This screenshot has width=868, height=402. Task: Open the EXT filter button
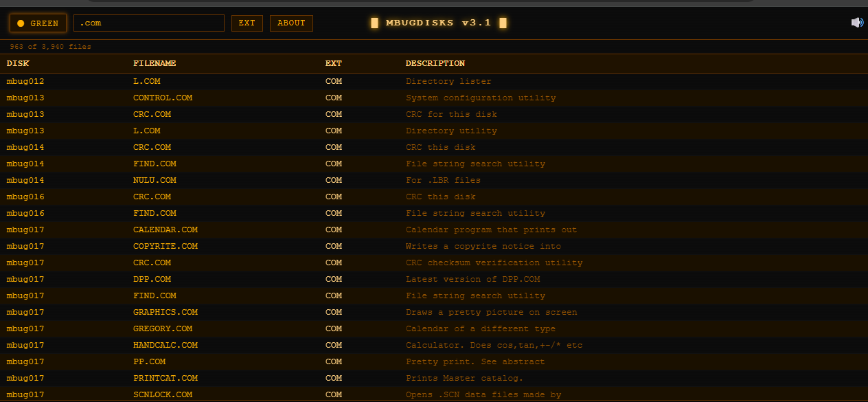coord(247,23)
